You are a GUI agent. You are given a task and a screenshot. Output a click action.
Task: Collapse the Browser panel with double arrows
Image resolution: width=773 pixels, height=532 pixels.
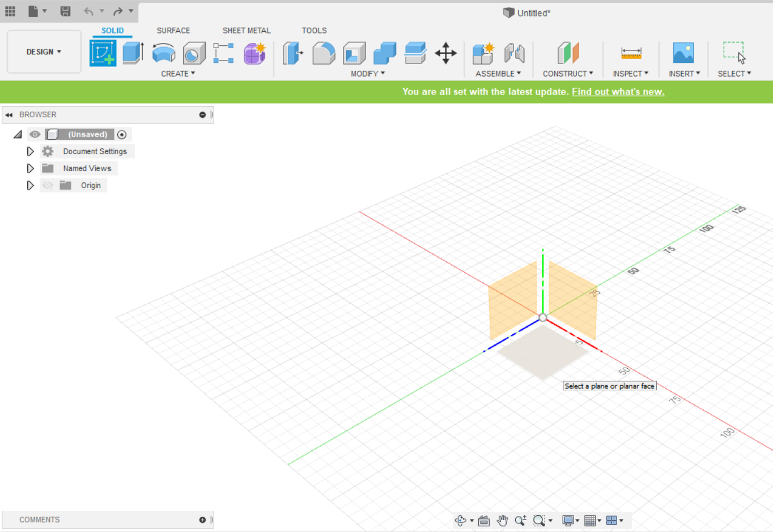coord(9,115)
